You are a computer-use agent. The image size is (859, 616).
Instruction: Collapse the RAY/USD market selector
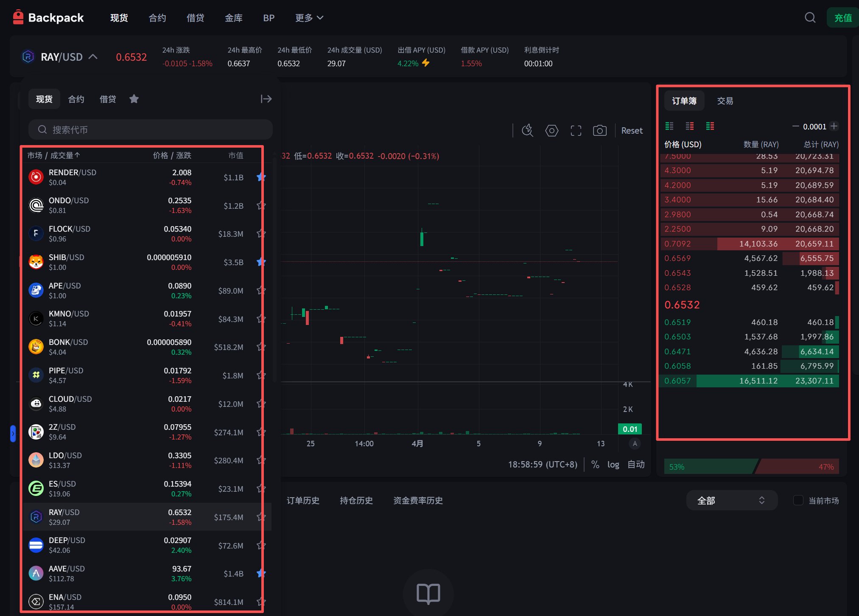coord(93,57)
